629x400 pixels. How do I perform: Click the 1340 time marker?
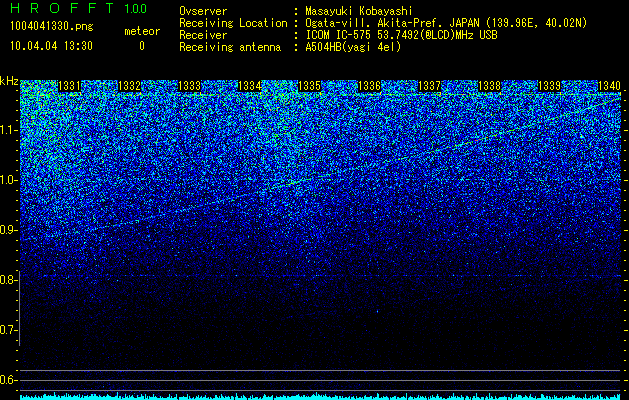(609, 86)
